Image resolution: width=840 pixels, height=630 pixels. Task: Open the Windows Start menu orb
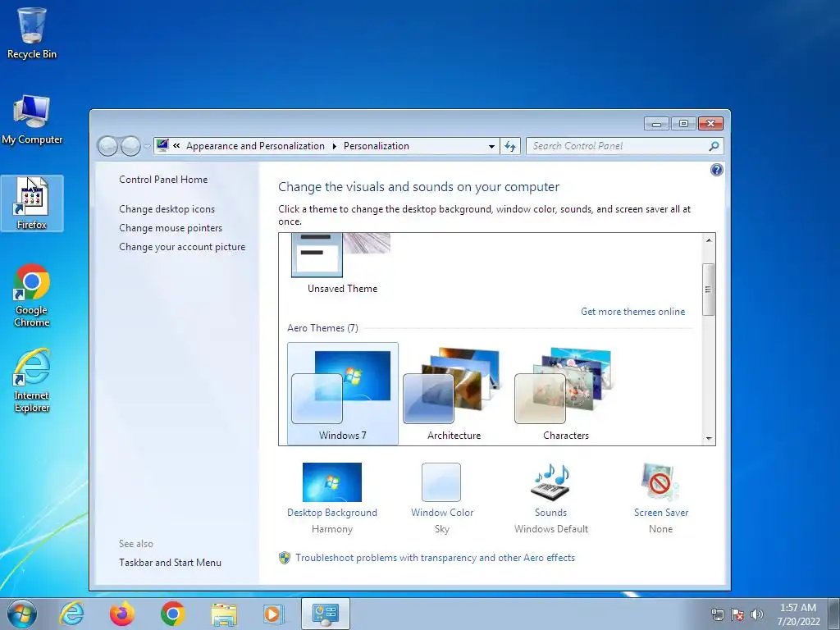pos(22,614)
